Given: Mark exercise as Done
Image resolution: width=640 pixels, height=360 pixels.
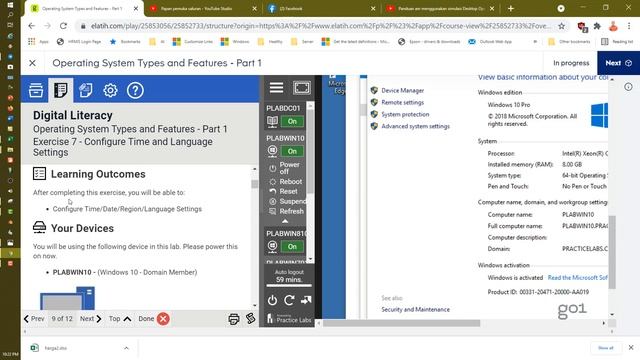Looking at the screenshot, I should 154,319.
